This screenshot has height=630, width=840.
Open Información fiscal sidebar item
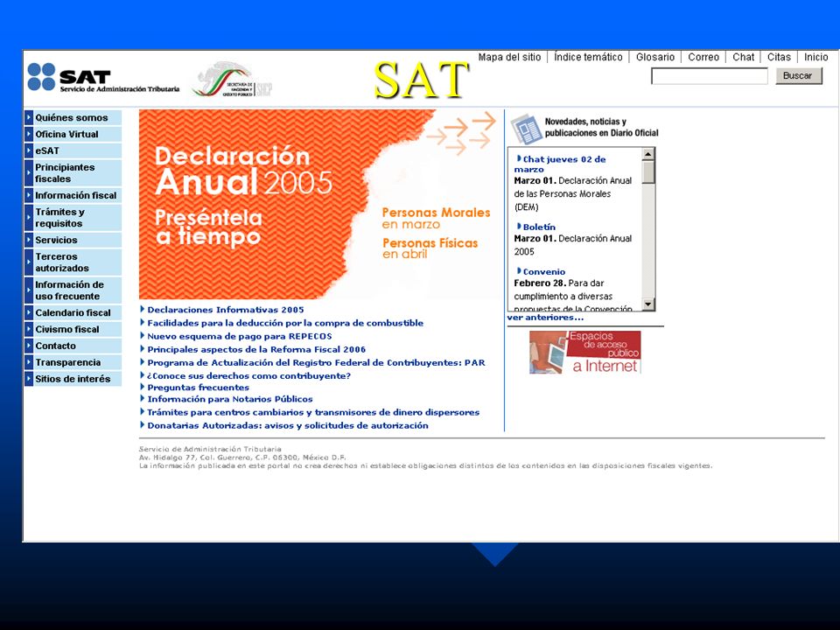tap(73, 195)
